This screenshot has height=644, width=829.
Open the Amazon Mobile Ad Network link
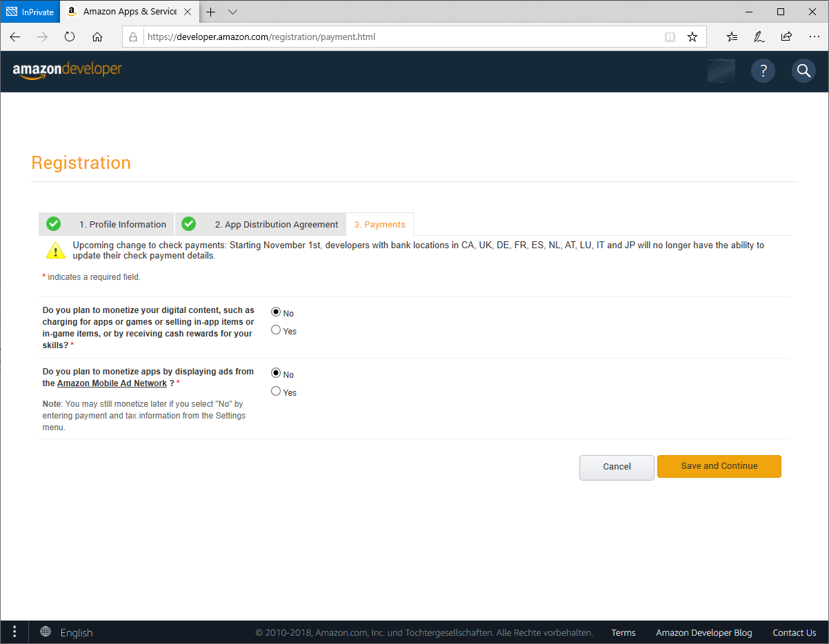(112, 383)
